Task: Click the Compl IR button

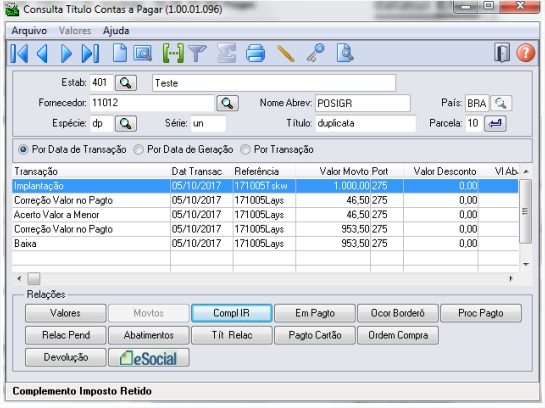Action: pos(231,313)
